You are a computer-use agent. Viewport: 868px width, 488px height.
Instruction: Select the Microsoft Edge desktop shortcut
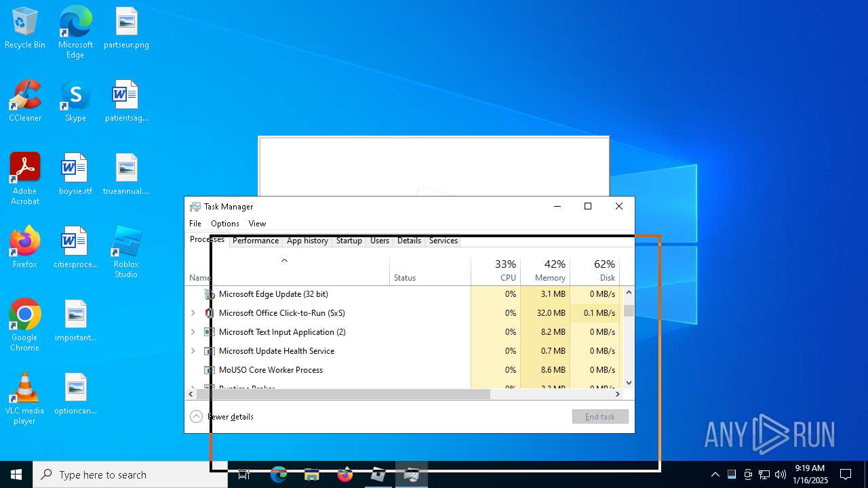click(x=75, y=33)
